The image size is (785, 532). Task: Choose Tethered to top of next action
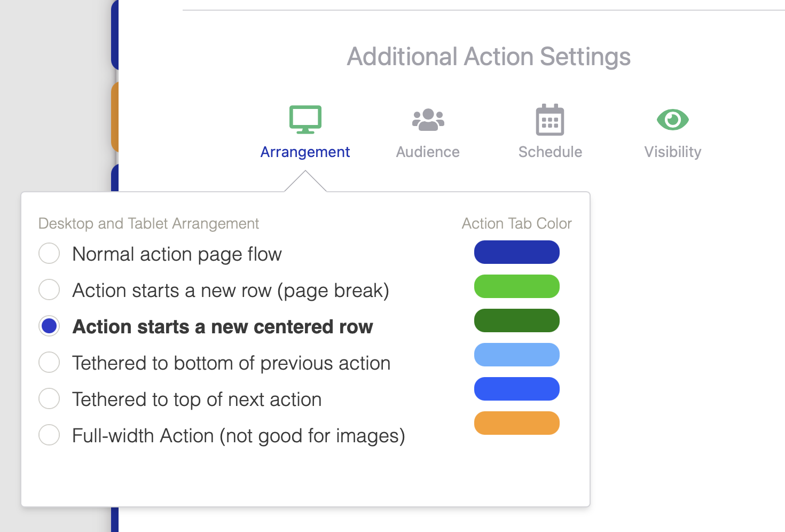pyautogui.click(x=49, y=399)
